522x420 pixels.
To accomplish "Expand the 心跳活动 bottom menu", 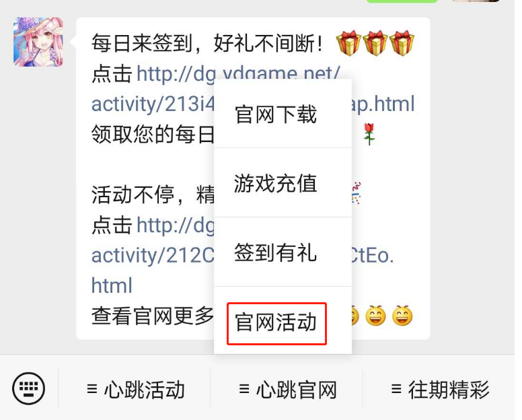I will tap(135, 389).
